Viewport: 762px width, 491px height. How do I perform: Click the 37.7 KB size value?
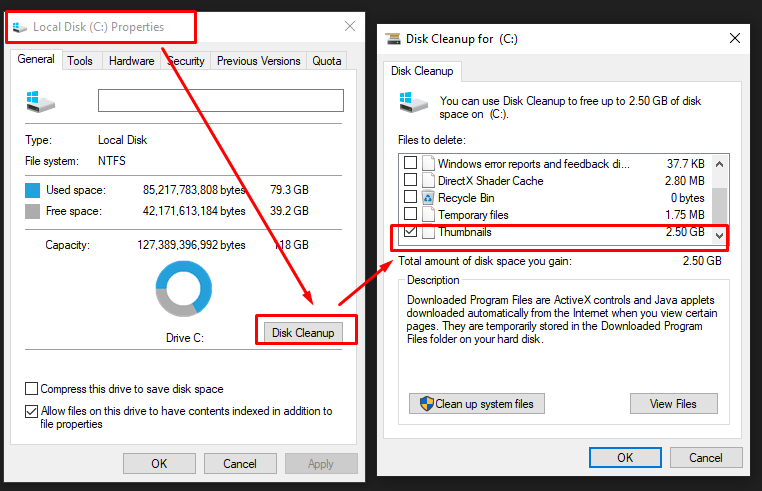(686, 164)
